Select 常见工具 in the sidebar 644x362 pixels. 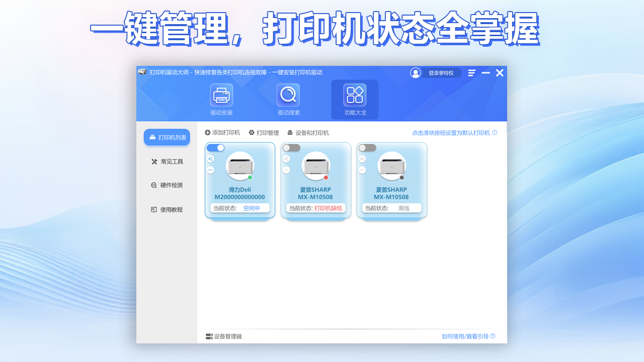167,161
